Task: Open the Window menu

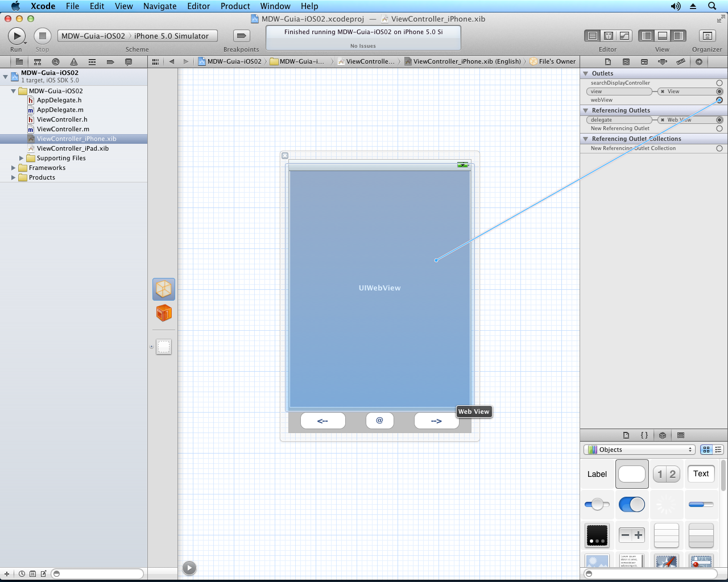Action: (275, 6)
